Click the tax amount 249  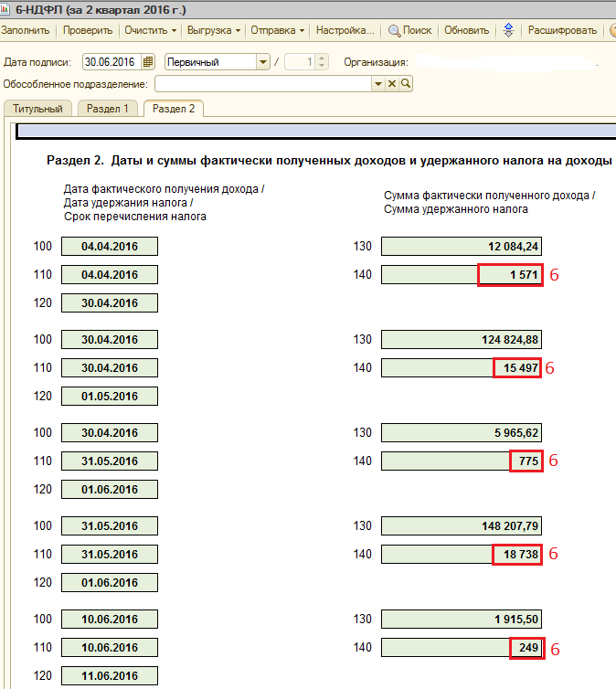(462, 647)
